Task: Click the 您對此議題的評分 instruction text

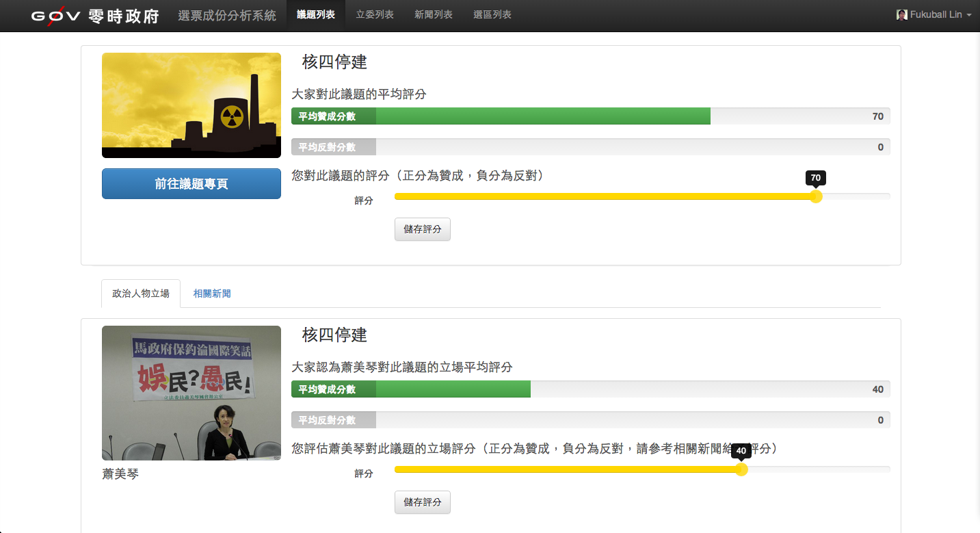Action: tap(418, 176)
